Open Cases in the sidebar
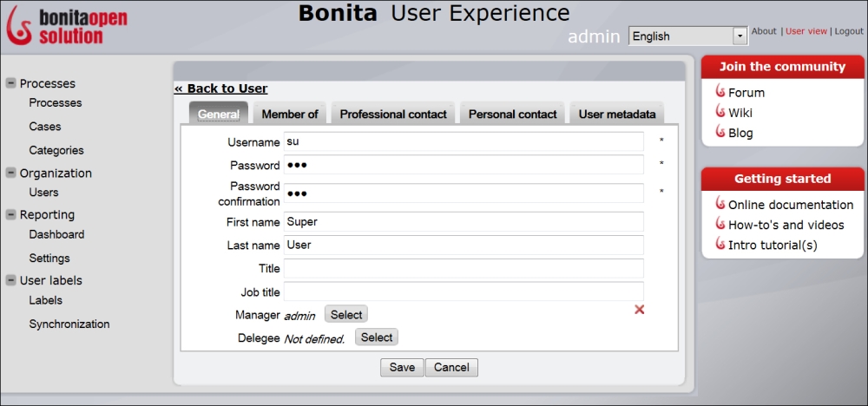This screenshot has height=406, width=868. (45, 127)
